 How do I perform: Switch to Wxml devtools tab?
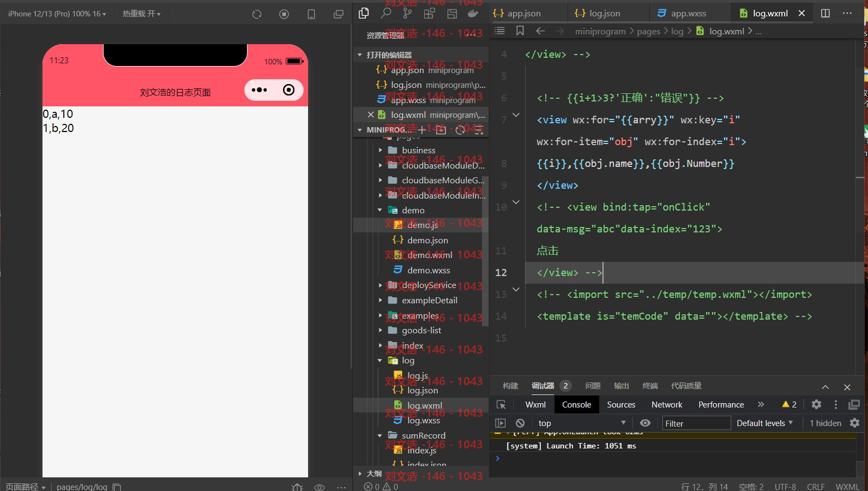tap(535, 404)
